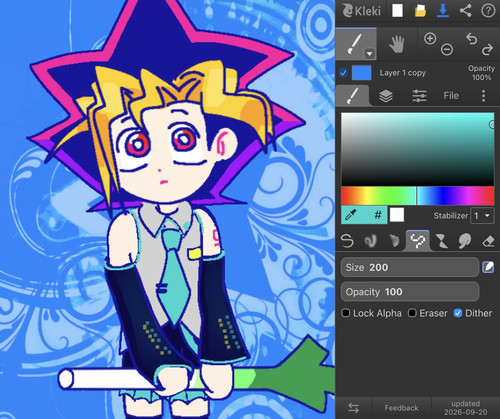Viewport: 500px width, 419px height.
Task: Open an image file via folder icon
Action: (x=420, y=11)
